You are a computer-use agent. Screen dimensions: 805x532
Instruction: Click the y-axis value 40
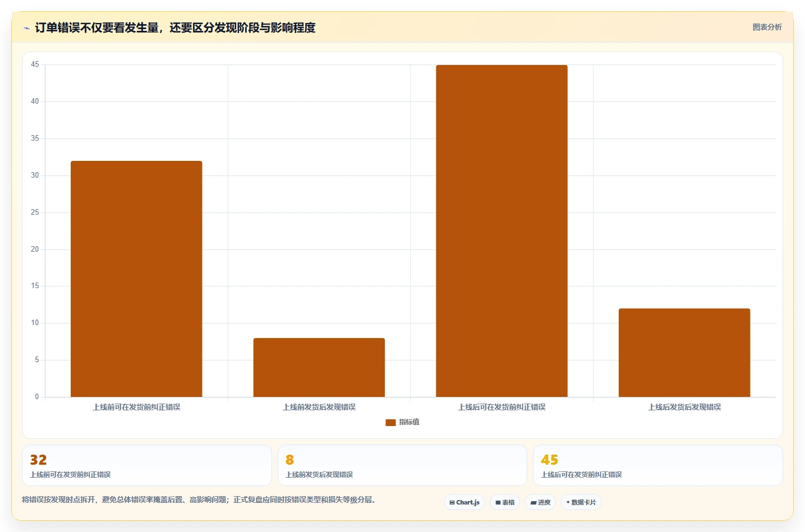click(x=35, y=101)
